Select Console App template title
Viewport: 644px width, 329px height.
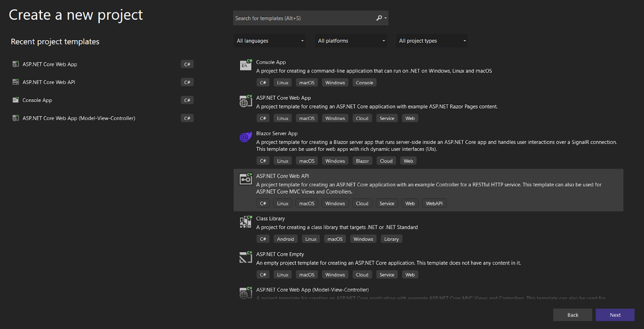coord(271,62)
